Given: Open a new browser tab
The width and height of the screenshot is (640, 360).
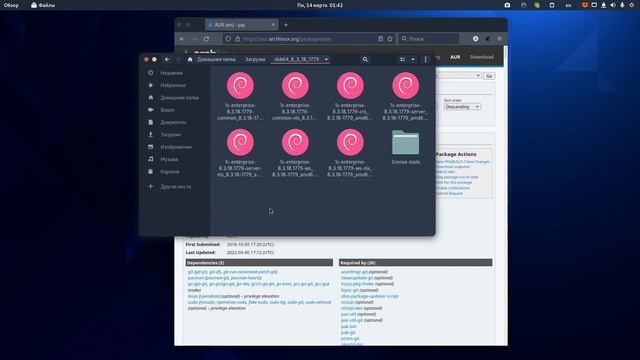Looking at the screenshot, I should tap(286, 25).
